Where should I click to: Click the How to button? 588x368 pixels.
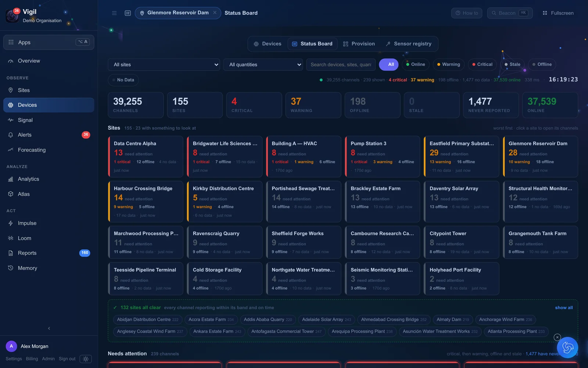point(467,13)
